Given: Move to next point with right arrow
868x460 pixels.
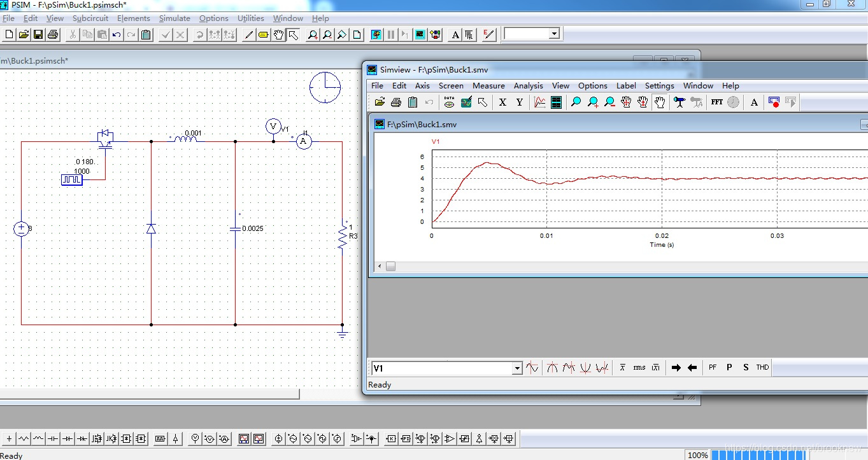Looking at the screenshot, I should coord(676,368).
